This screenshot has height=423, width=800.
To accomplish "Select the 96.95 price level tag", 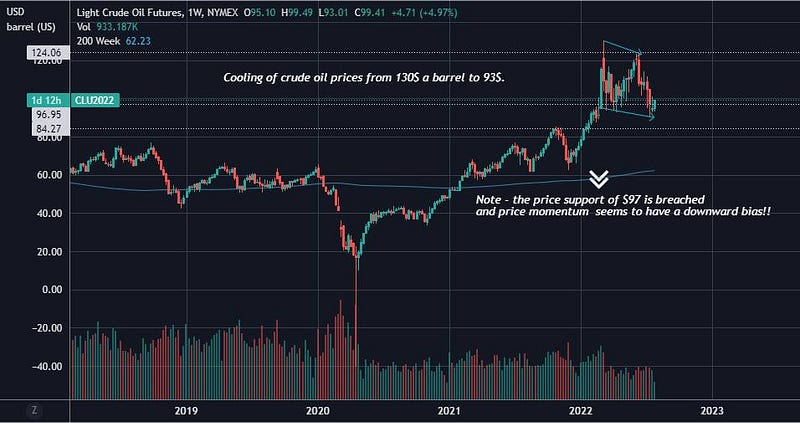I will click(49, 114).
